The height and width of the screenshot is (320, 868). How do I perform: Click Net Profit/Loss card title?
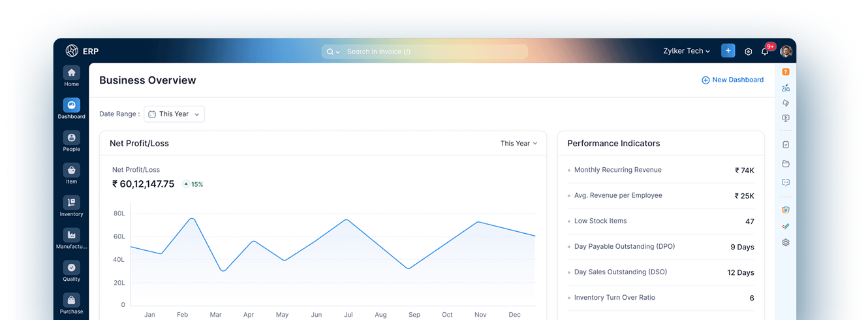click(x=139, y=143)
